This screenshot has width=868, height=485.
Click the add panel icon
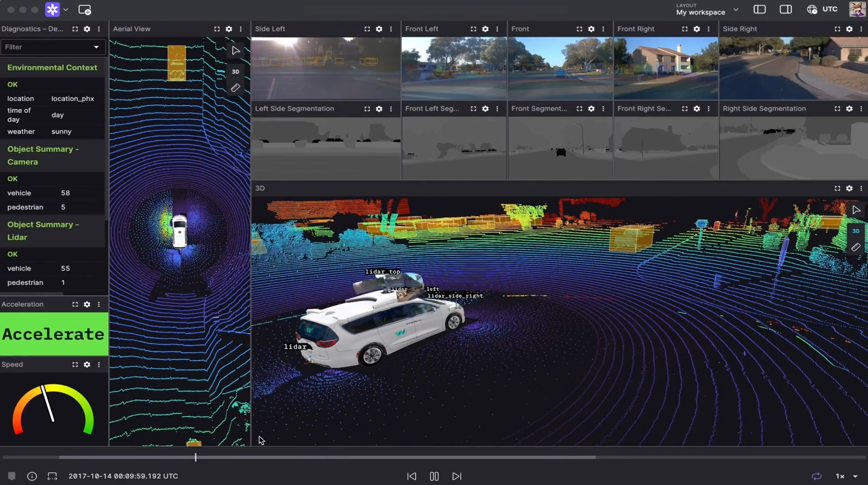(x=85, y=10)
